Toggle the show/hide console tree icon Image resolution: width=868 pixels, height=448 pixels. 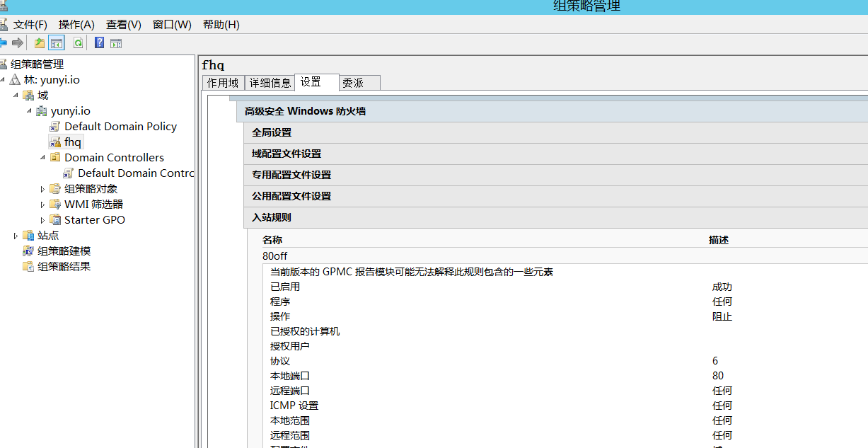pyautogui.click(x=57, y=43)
